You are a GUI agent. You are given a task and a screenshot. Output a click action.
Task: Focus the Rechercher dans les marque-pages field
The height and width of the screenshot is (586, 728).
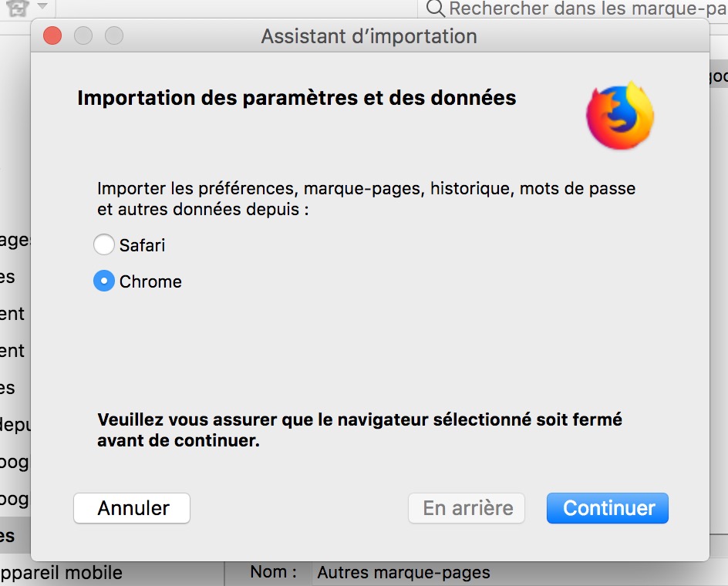pyautogui.click(x=586, y=8)
